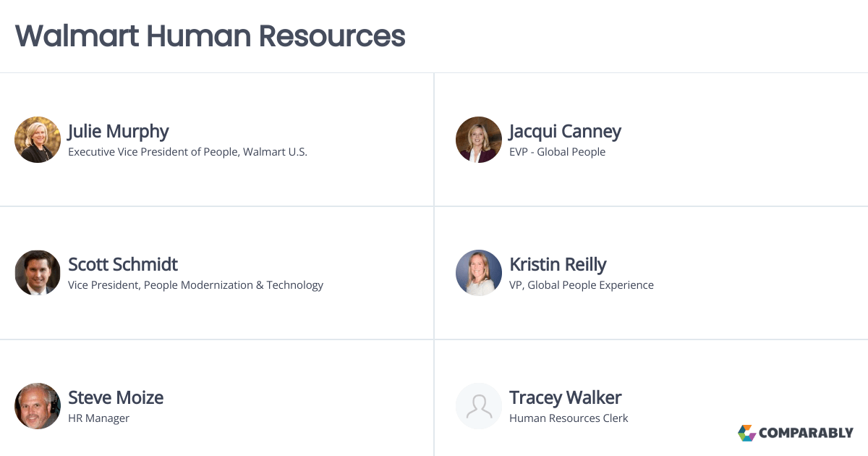Screen dimensions: 868x456
Task: Select the 'EVP - Global People' subtitle
Action: (x=558, y=152)
